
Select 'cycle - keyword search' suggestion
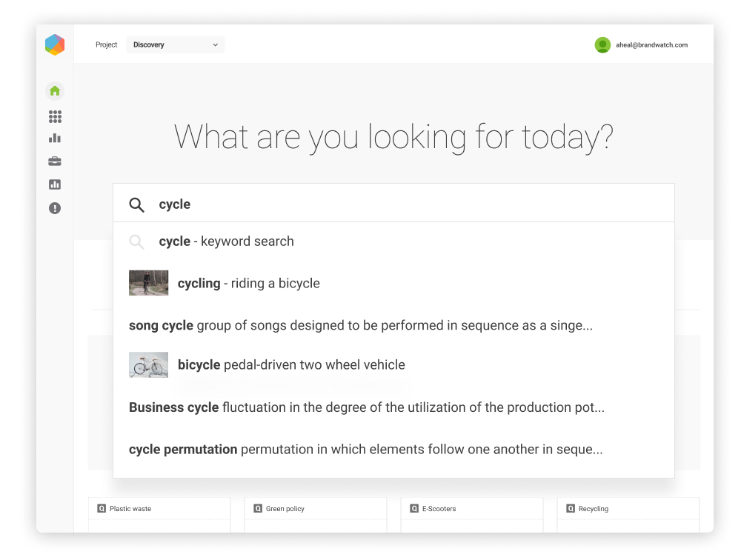226,241
